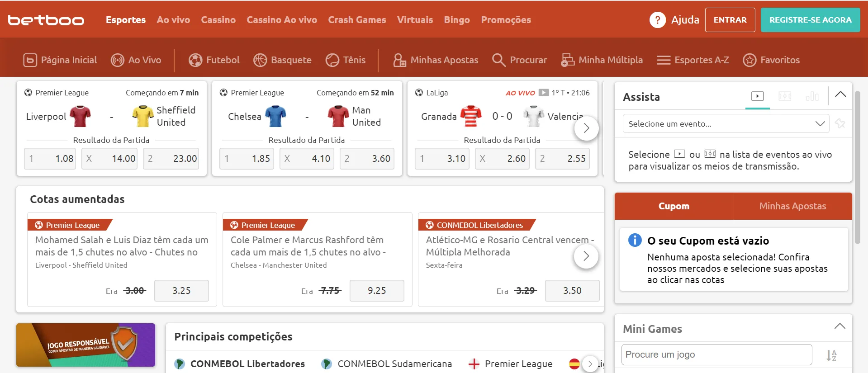Open Esportes A-Z list icon
This screenshot has width=868, height=373.
tap(664, 60)
